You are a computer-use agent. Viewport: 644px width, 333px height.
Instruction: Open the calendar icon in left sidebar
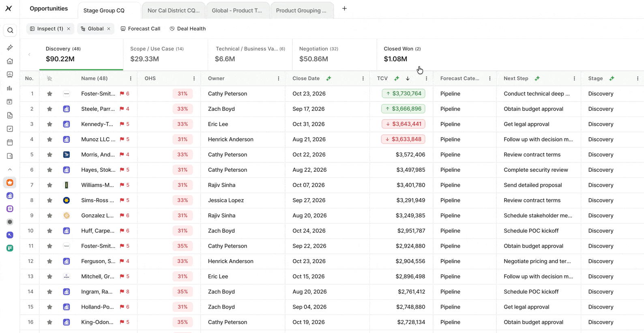(x=10, y=143)
